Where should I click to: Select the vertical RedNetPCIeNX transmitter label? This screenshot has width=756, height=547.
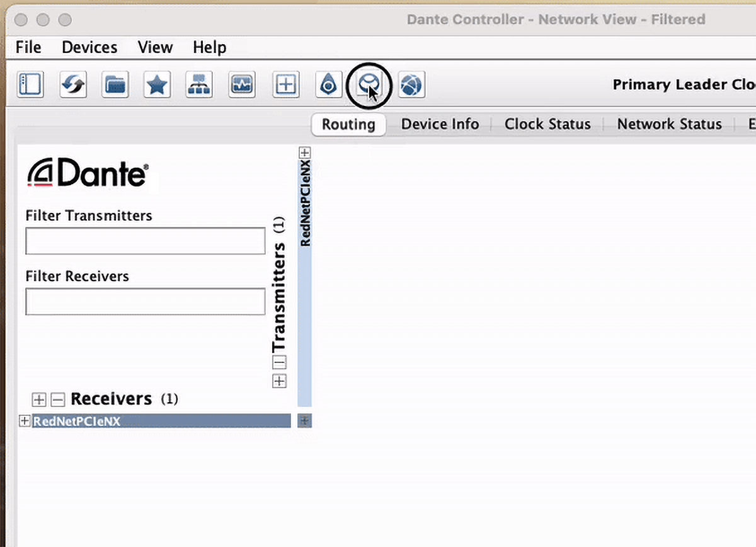305,203
